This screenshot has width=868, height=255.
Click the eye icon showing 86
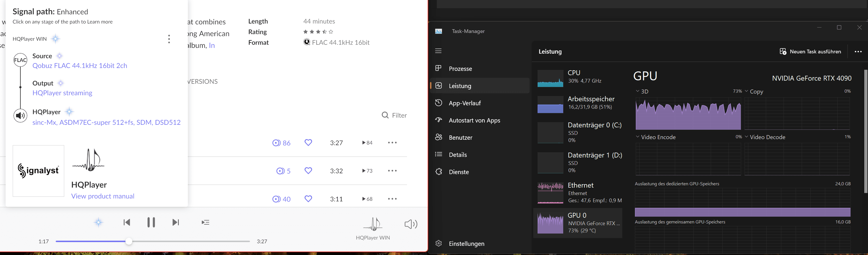coord(276,143)
